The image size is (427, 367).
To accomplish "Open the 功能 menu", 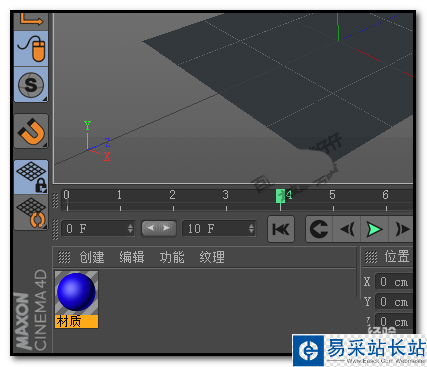I will pos(172,257).
